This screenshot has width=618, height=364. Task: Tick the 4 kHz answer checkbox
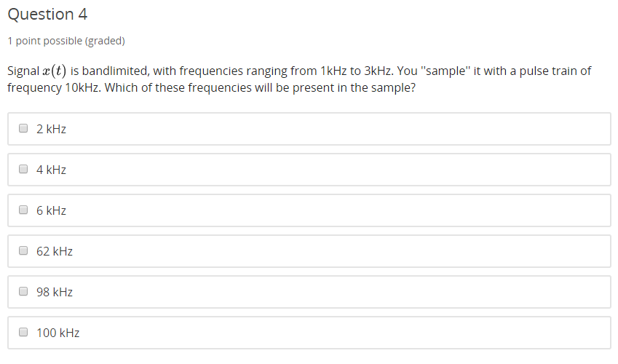[x=23, y=170]
